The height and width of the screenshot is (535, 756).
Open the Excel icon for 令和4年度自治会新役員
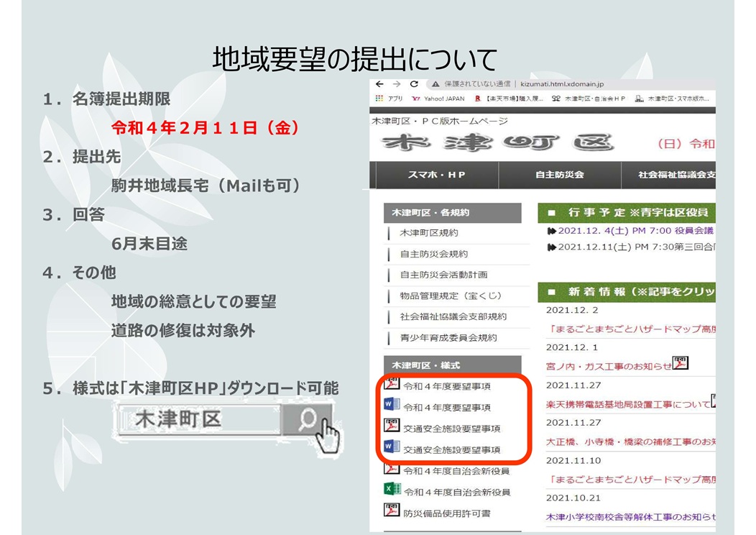(x=392, y=490)
